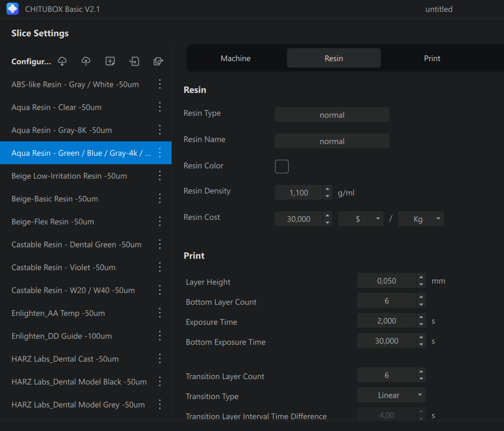
Task: Open the Transition Type Linear dropdown
Action: (391, 395)
